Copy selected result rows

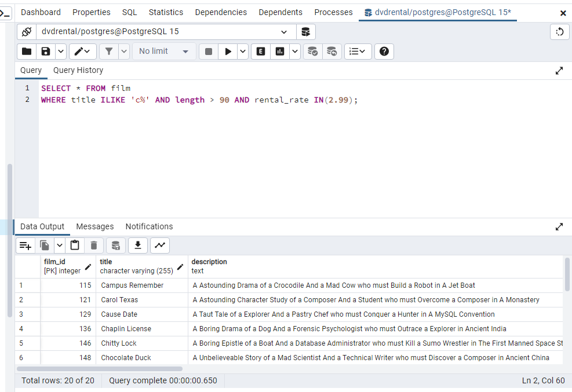(45, 246)
